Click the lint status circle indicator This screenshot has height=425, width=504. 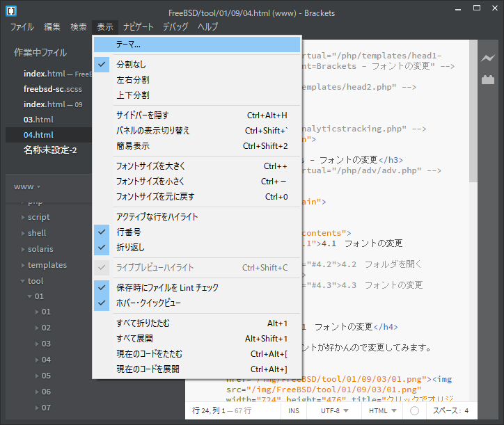(x=414, y=410)
